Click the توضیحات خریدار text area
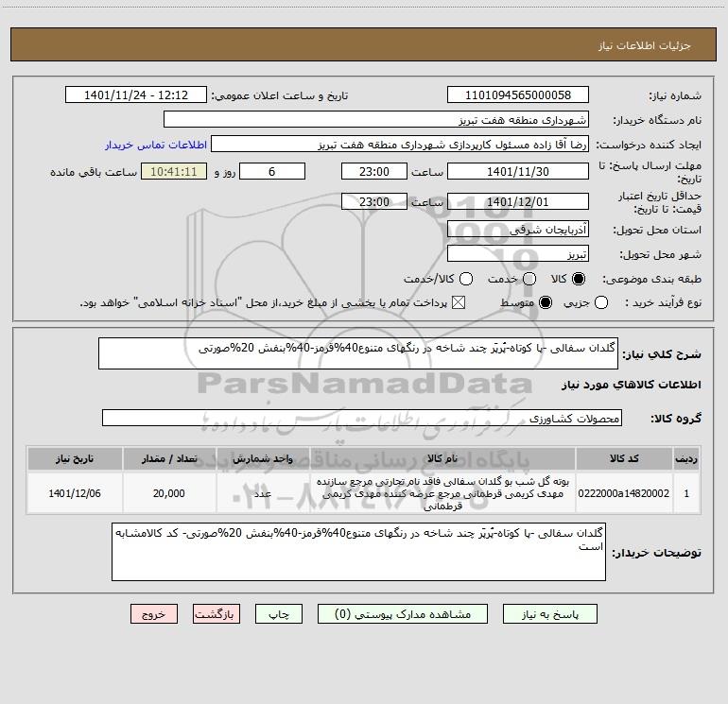728x704 pixels. (358, 552)
